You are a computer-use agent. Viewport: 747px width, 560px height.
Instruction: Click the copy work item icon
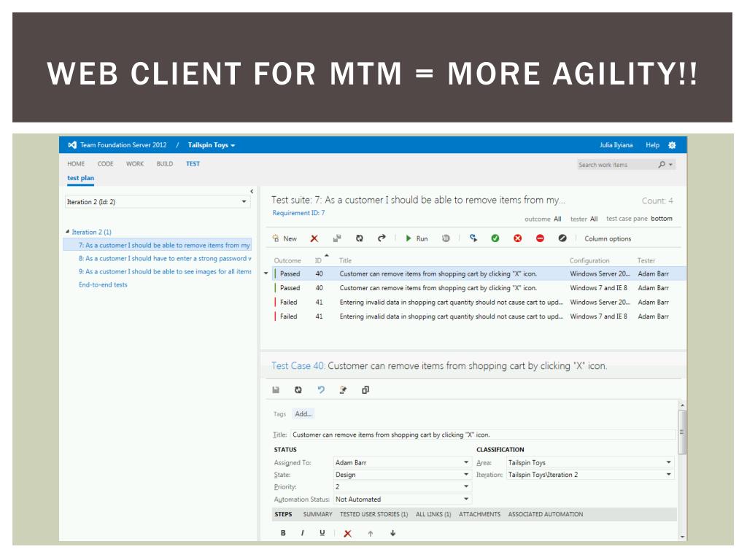(x=365, y=390)
